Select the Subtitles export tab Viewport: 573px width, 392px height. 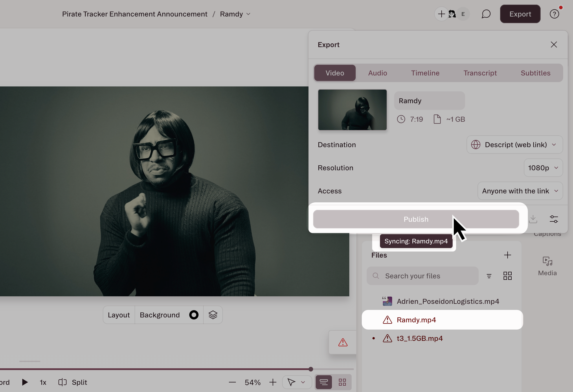[535, 73]
